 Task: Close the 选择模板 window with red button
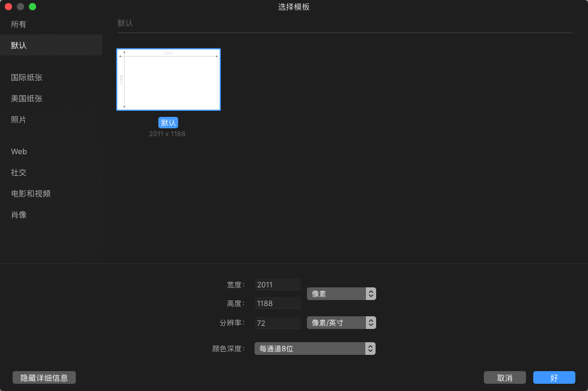[x=8, y=7]
